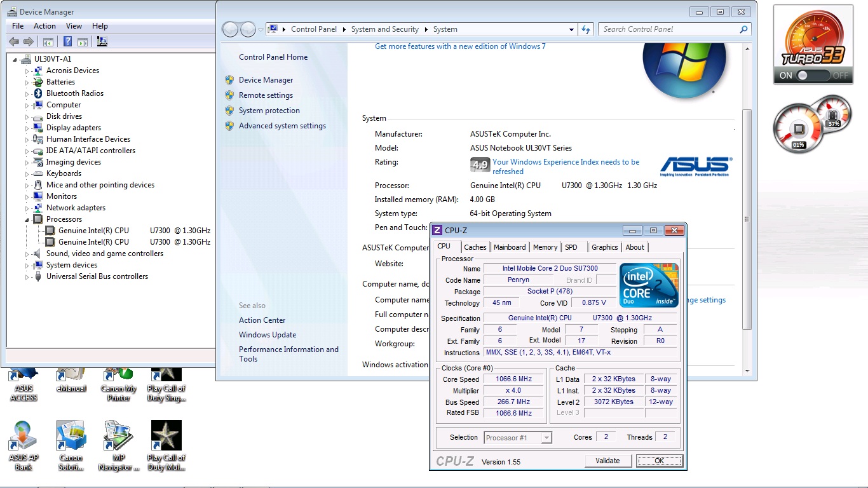Open the Action menu in Device Manager

pyautogui.click(x=44, y=26)
